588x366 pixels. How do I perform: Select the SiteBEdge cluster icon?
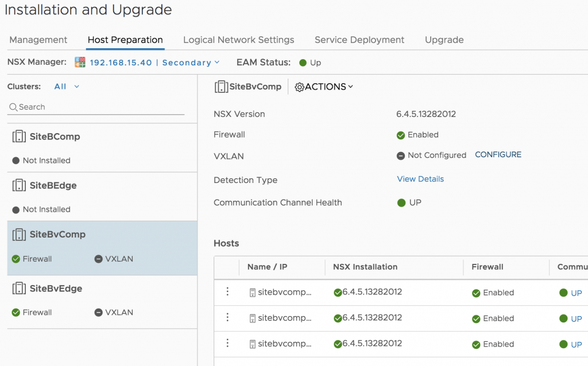(x=19, y=185)
